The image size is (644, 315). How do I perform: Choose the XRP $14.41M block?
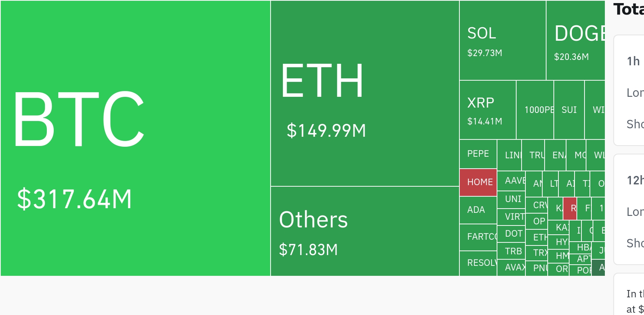point(488,110)
